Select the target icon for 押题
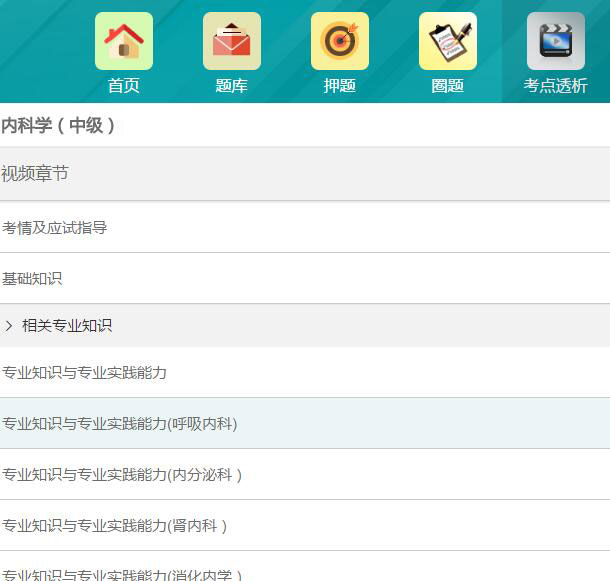This screenshot has height=581, width=610. (x=340, y=41)
